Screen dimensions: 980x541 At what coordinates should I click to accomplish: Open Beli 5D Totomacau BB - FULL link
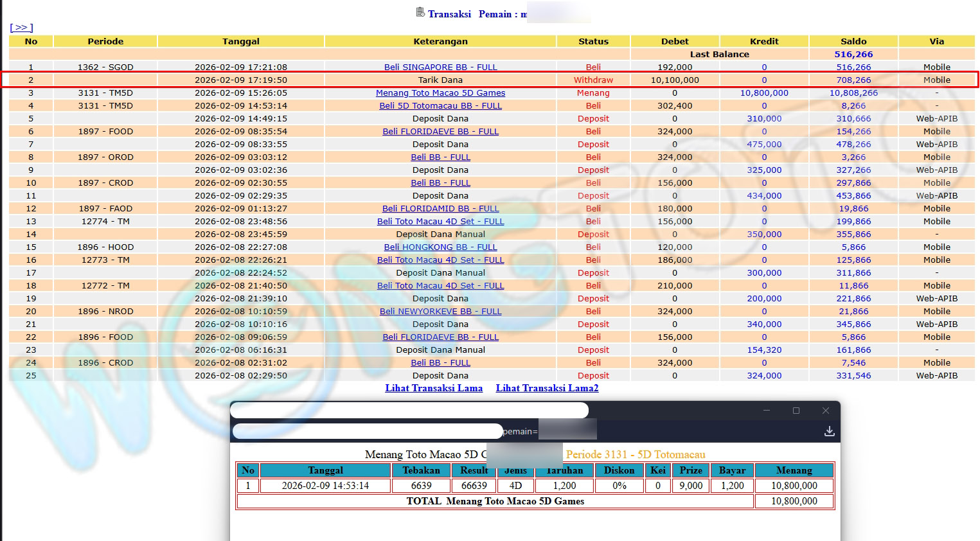440,106
